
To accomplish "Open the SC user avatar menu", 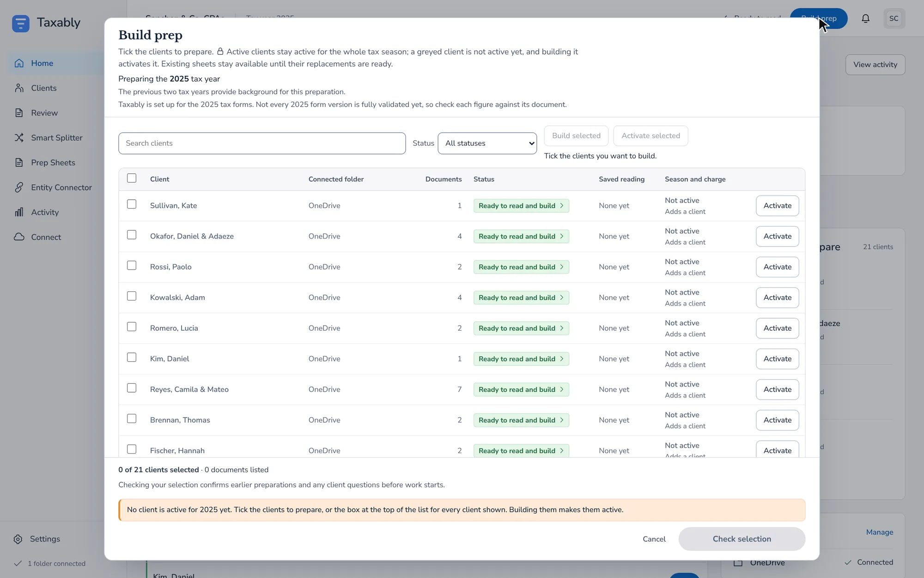I will pos(894,18).
